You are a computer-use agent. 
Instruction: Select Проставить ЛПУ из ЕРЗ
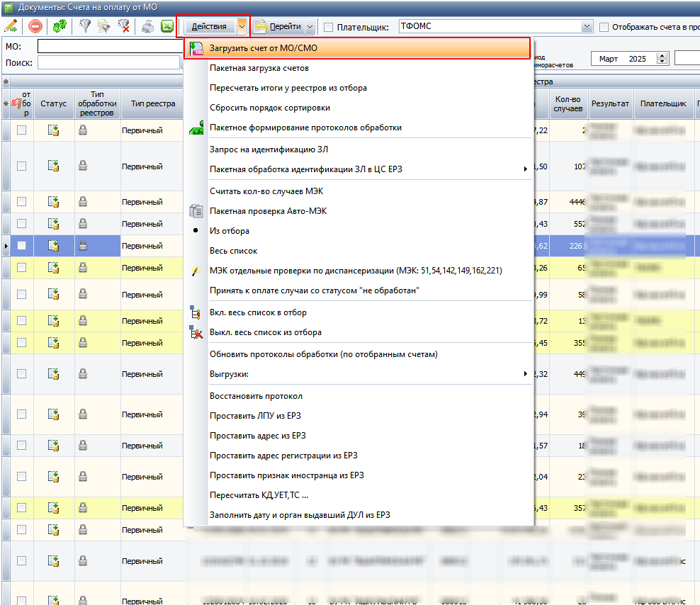coord(359,416)
